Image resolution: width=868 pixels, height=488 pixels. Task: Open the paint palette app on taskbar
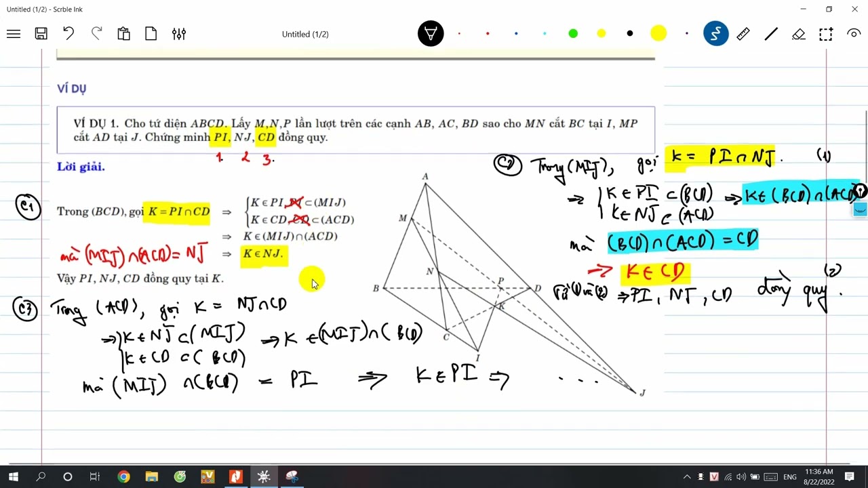pos(292,477)
